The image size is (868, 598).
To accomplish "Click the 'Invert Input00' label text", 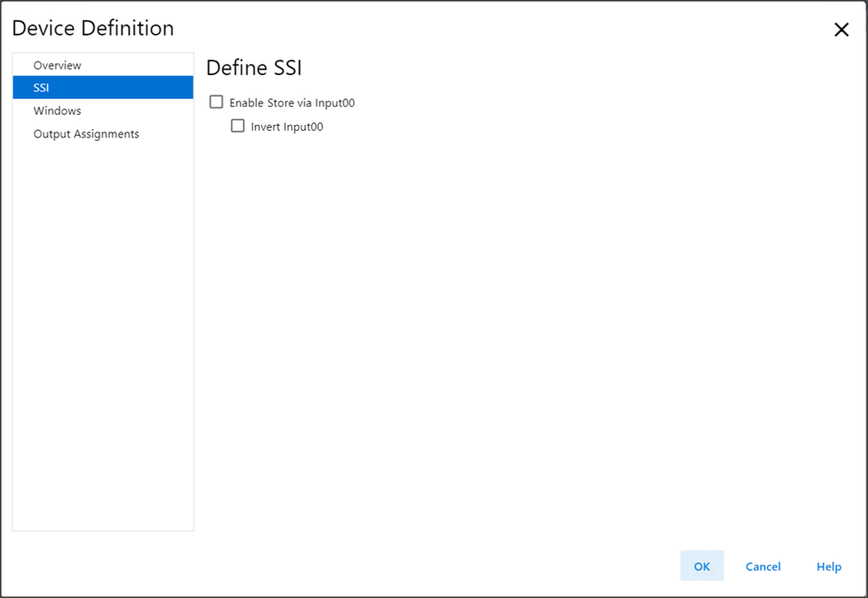I will pos(287,127).
